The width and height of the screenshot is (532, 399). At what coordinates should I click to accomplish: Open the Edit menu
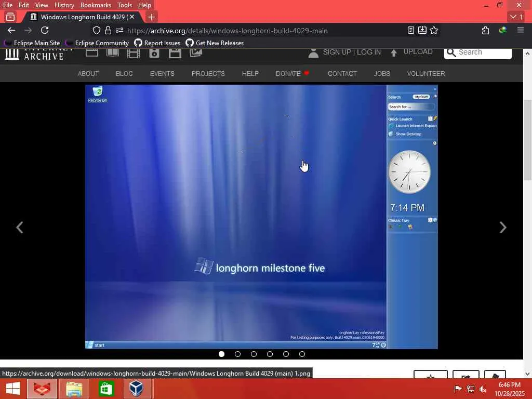click(x=23, y=5)
